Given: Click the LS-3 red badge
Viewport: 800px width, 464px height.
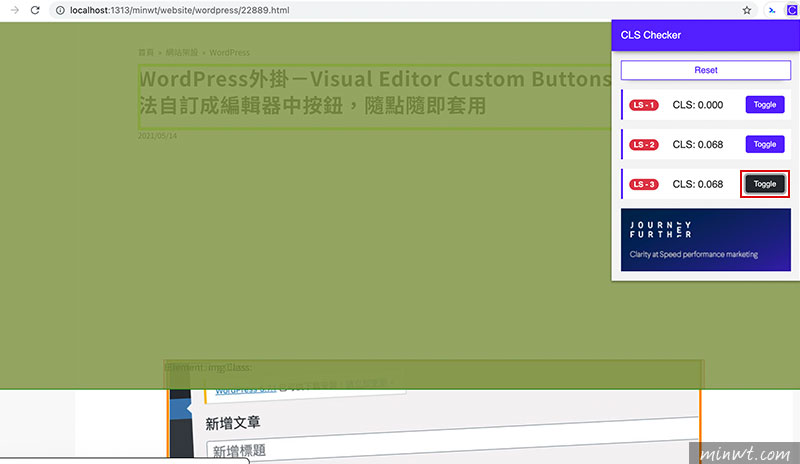Looking at the screenshot, I should [644, 184].
